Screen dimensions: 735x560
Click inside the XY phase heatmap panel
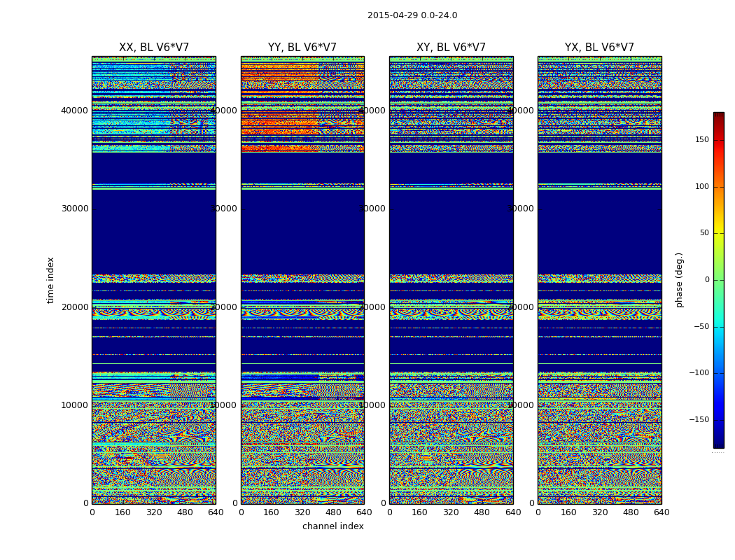451,280
